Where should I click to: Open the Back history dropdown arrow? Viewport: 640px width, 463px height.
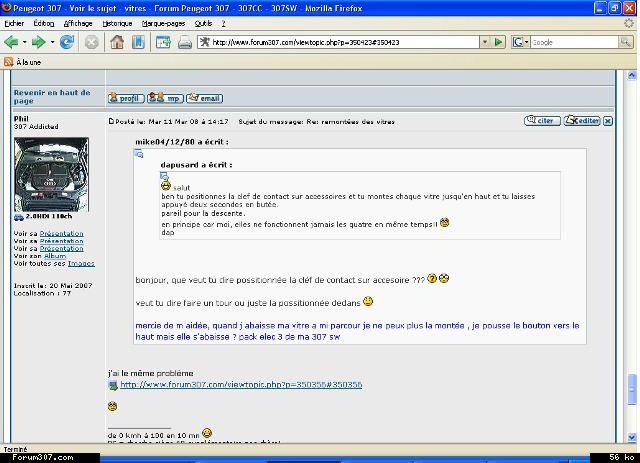point(24,42)
